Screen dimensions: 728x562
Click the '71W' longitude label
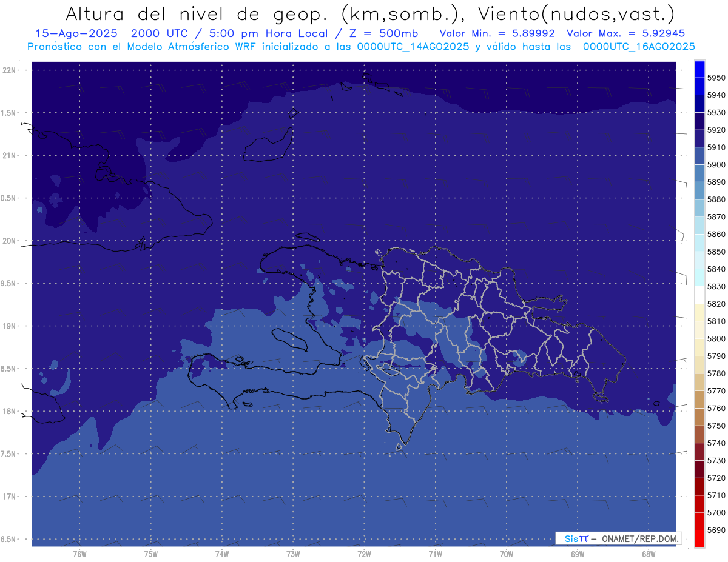click(435, 554)
